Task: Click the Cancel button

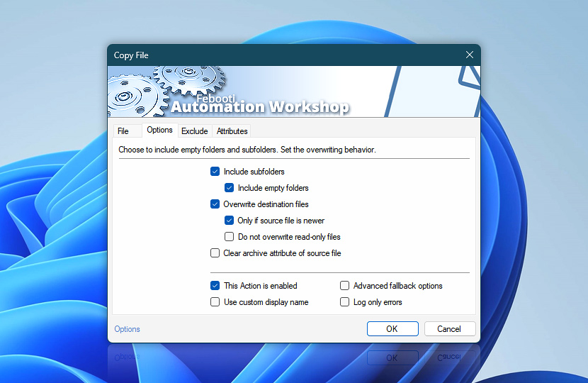Action: point(450,329)
